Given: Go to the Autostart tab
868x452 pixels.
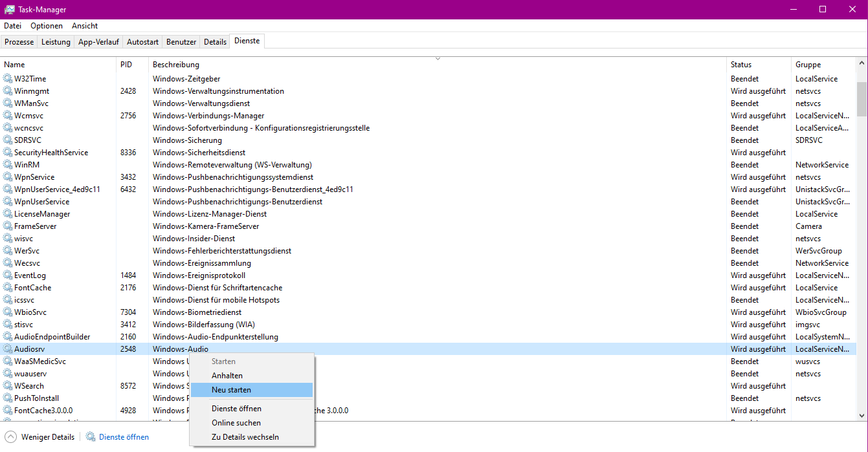Looking at the screenshot, I should 142,42.
